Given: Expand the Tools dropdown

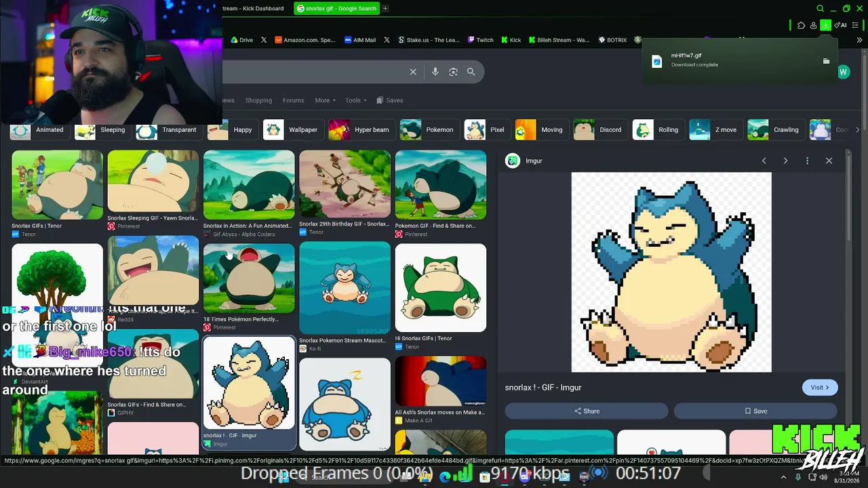Looking at the screenshot, I should point(356,100).
